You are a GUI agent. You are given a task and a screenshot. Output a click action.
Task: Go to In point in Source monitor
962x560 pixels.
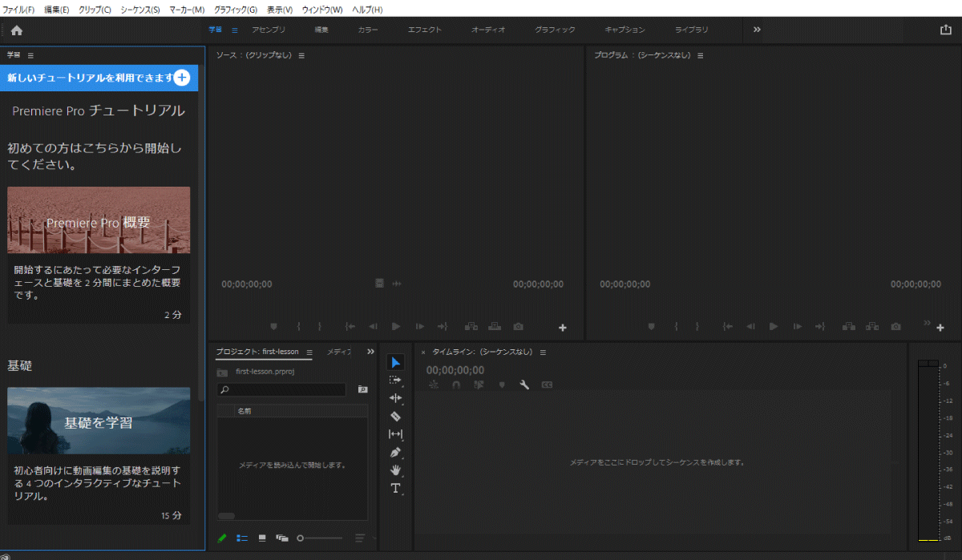tap(350, 327)
